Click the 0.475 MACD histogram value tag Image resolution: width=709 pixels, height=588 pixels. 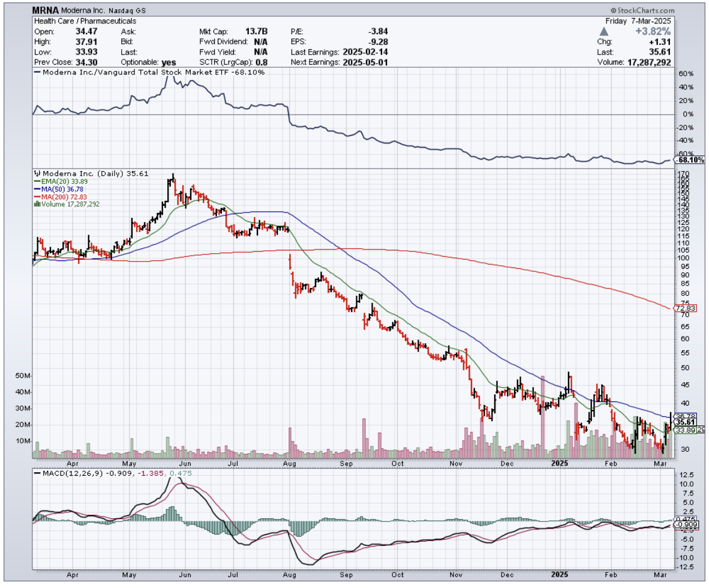pyautogui.click(x=684, y=518)
